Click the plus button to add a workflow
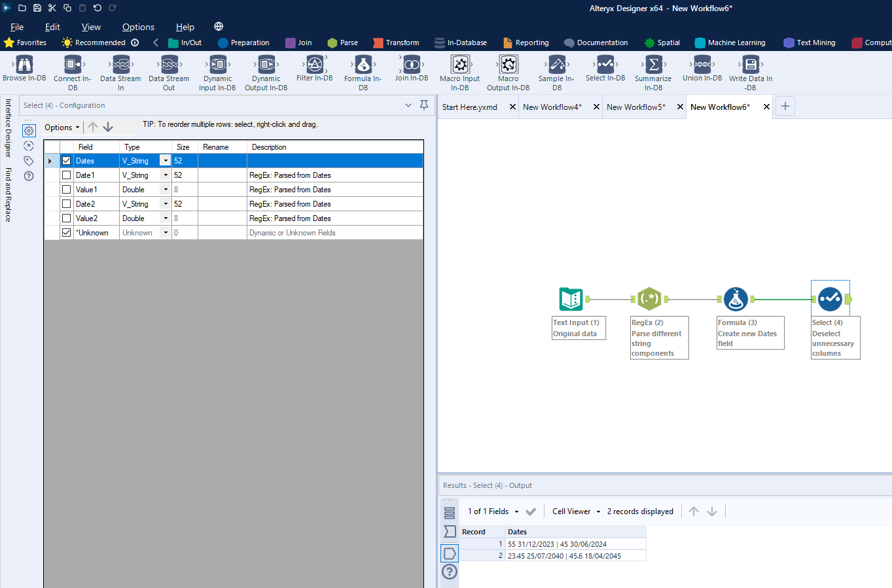 785,105
